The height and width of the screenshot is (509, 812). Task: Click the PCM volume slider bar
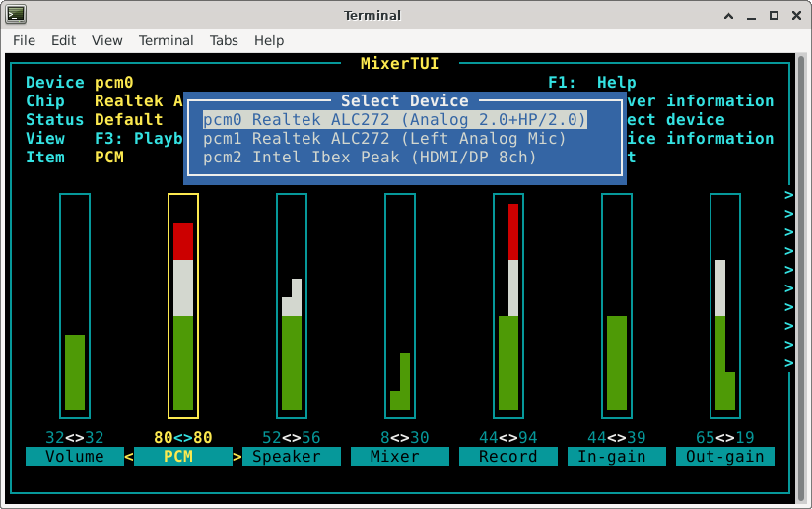tap(183, 315)
